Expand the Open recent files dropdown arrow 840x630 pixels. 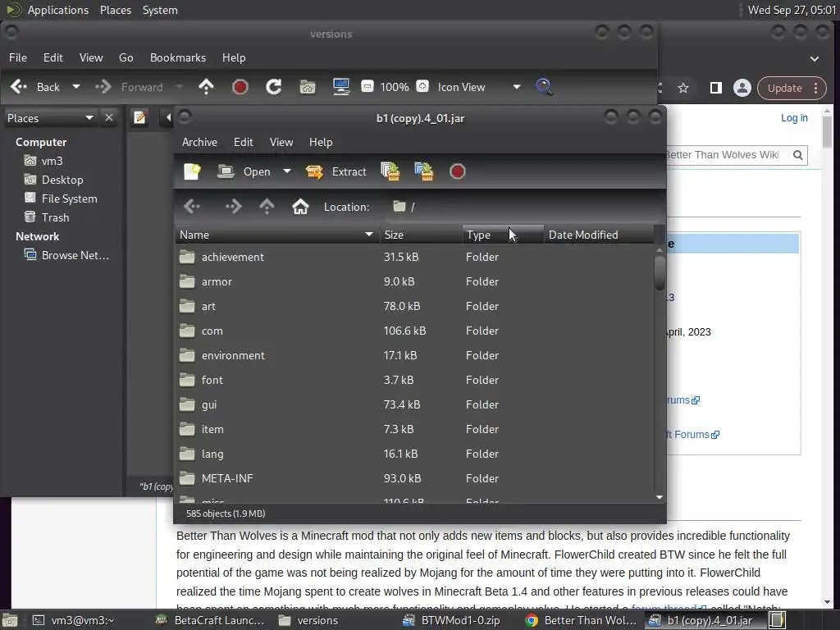click(287, 171)
